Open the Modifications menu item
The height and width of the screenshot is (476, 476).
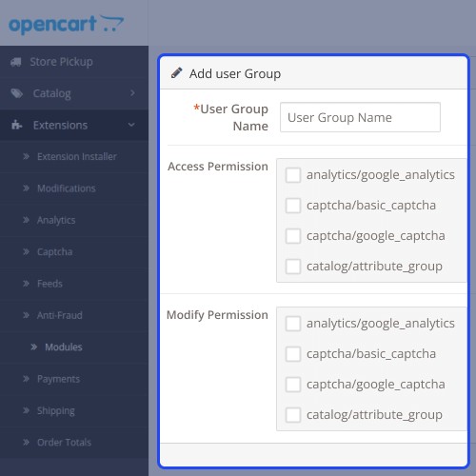click(x=67, y=188)
